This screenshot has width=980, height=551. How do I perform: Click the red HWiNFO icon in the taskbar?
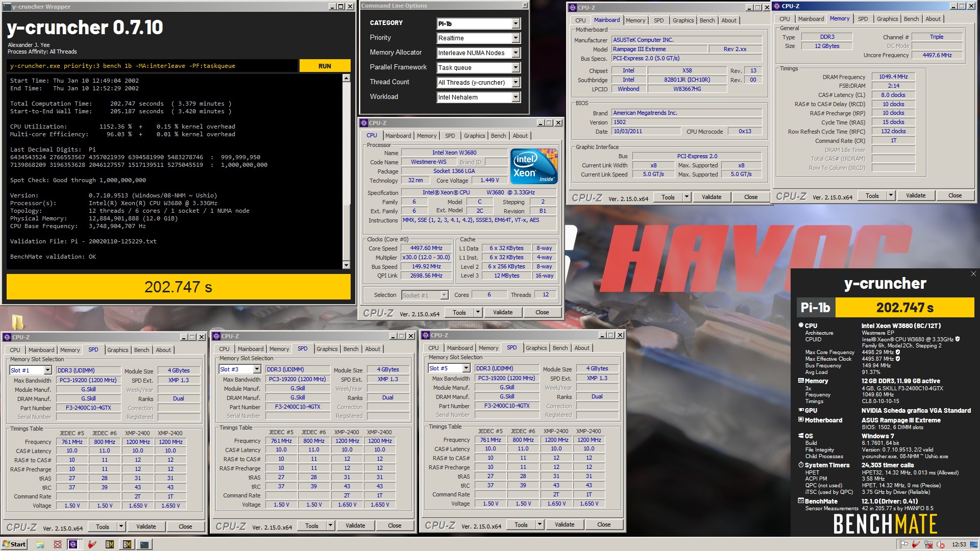pyautogui.click(x=92, y=544)
